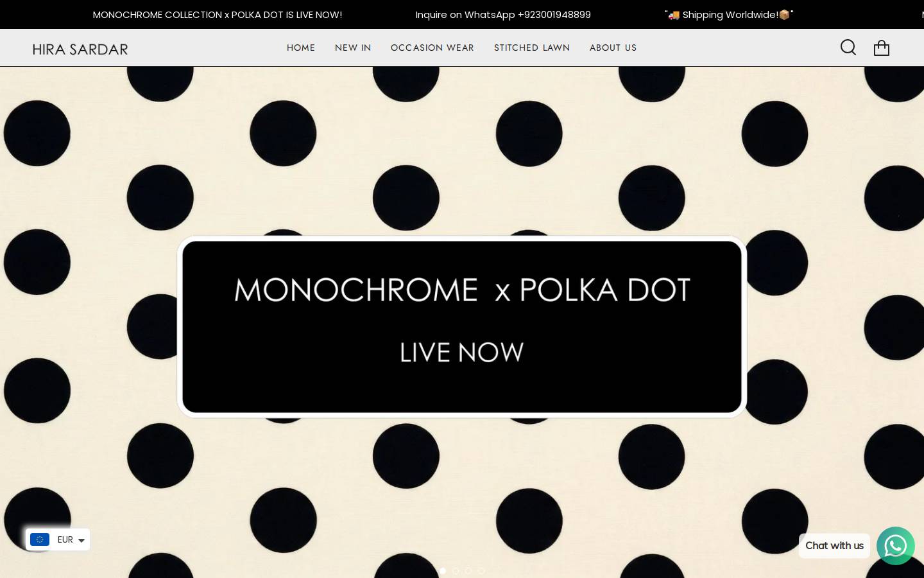Open the OCCASION WEAR menu
The height and width of the screenshot is (578, 924).
[x=432, y=48]
